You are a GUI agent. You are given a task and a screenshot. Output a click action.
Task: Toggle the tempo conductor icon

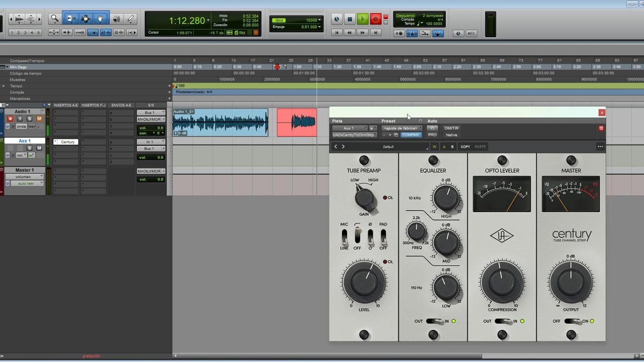(x=438, y=34)
